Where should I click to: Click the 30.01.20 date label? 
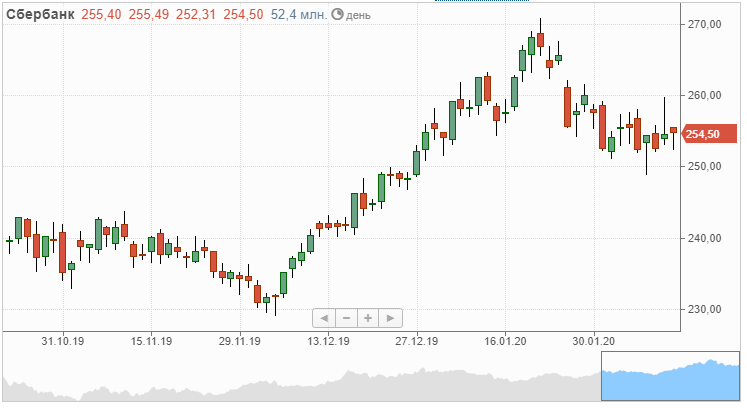coord(594,342)
